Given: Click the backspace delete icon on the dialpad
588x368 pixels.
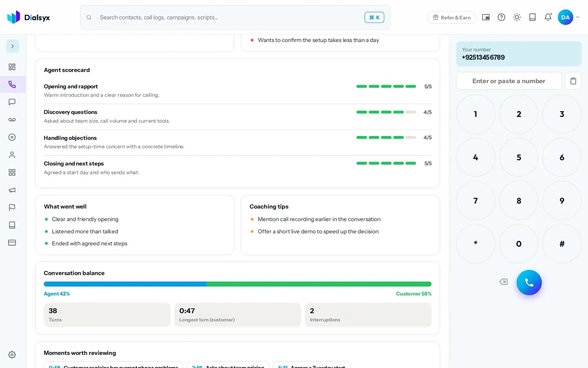Looking at the screenshot, I should point(503,282).
